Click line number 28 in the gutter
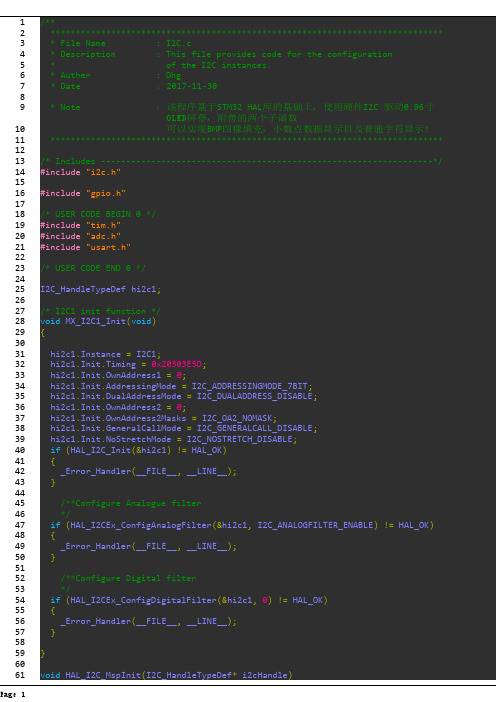The height and width of the screenshot is (702, 496). click(x=20, y=321)
